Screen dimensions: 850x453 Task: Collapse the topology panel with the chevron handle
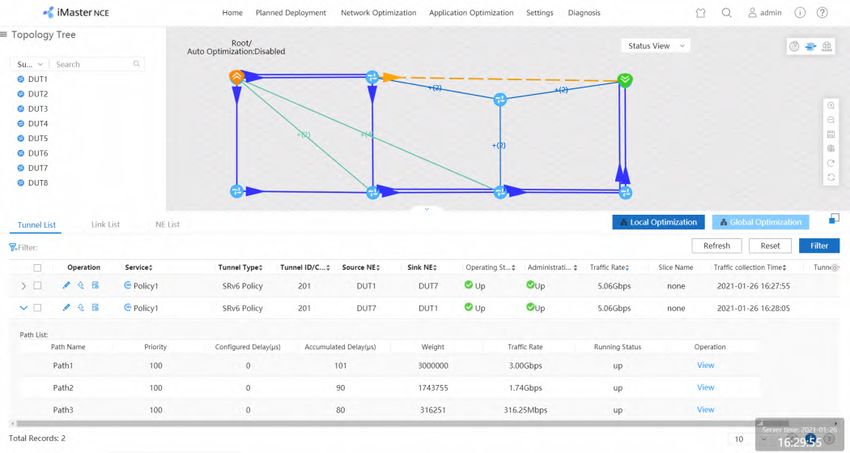pyautogui.click(x=427, y=209)
